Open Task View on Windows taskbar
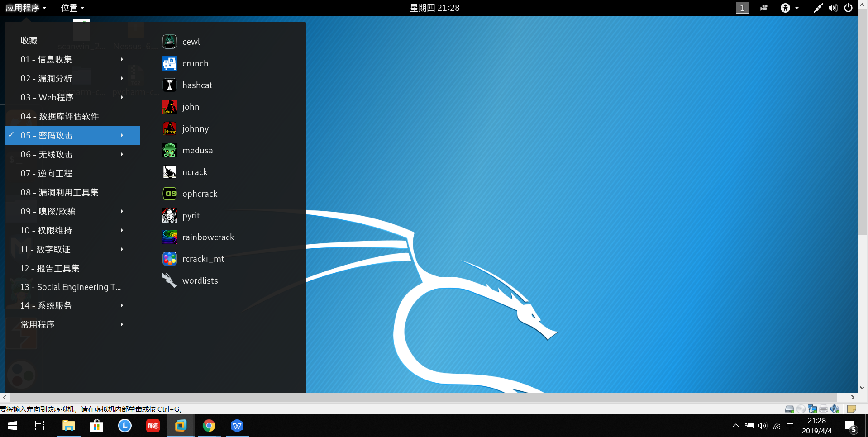The image size is (868, 437). (x=40, y=426)
